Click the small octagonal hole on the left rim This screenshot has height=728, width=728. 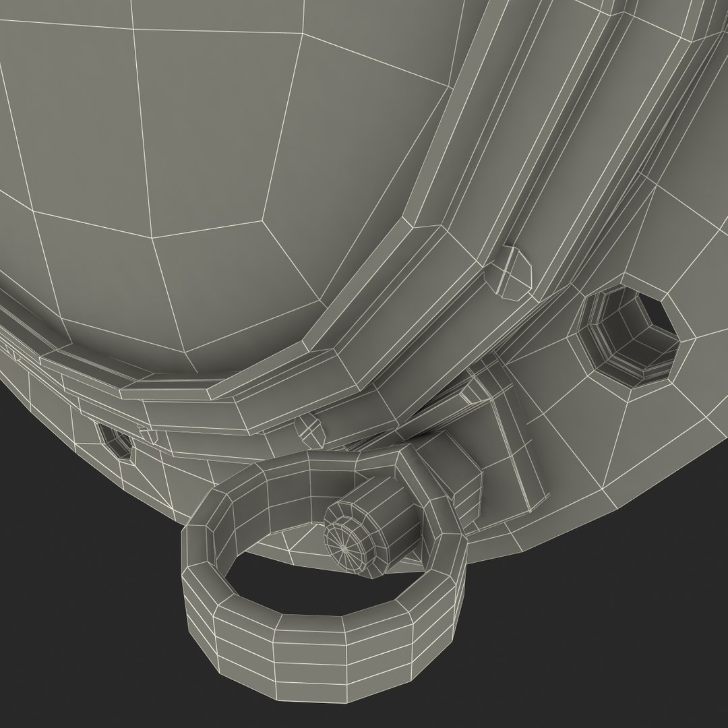point(115,440)
